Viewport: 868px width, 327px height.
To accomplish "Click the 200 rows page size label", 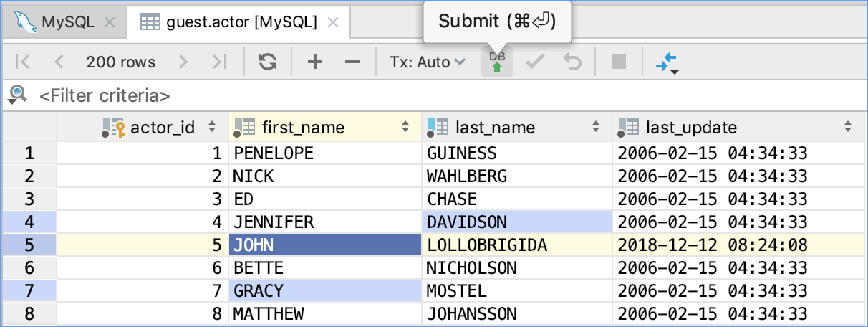I will [x=120, y=62].
